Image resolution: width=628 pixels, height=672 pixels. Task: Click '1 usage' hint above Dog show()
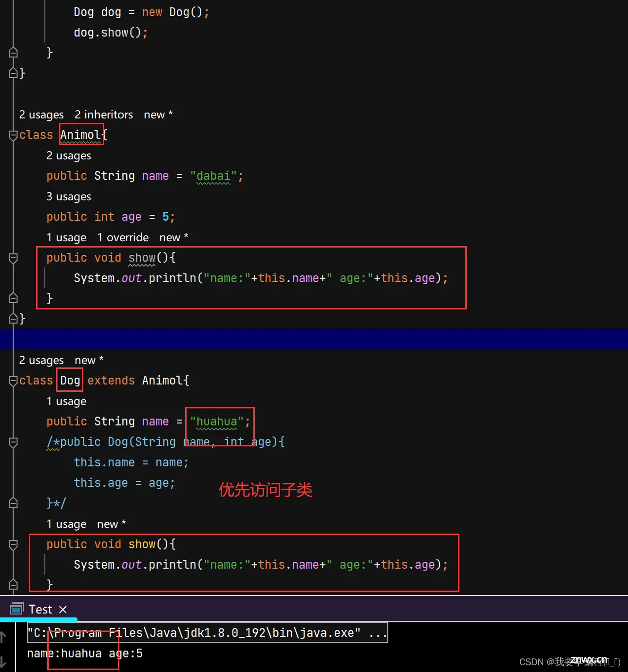click(66, 524)
